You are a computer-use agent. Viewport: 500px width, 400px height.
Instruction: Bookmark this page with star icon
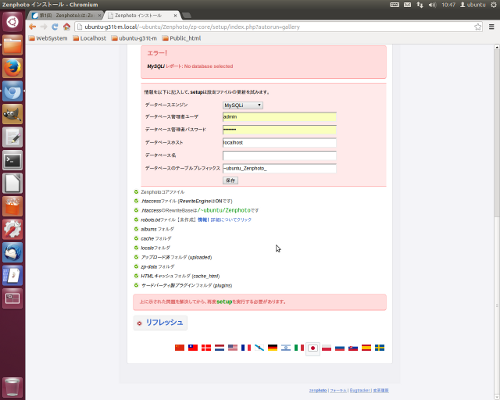[x=478, y=27]
